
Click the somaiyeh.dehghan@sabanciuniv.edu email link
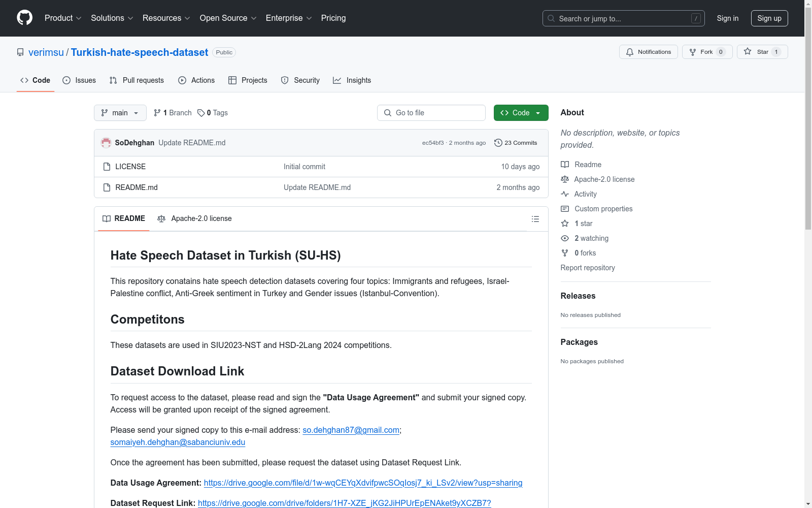[178, 442]
